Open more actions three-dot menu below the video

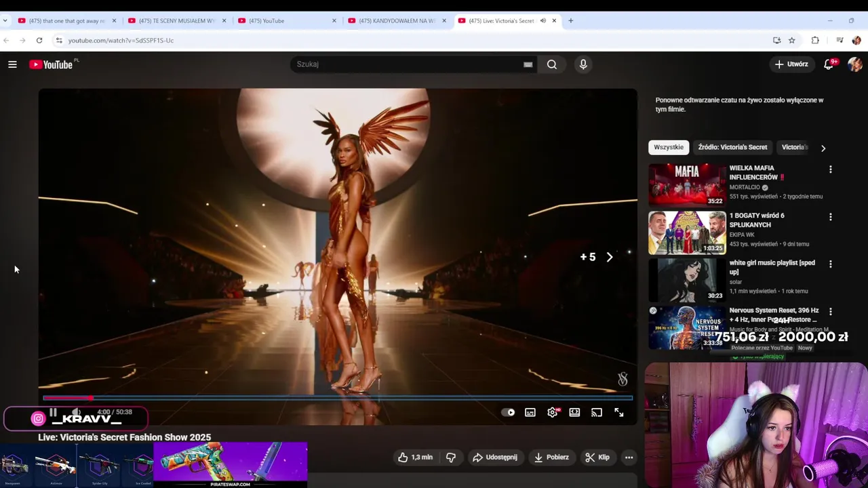629,457
